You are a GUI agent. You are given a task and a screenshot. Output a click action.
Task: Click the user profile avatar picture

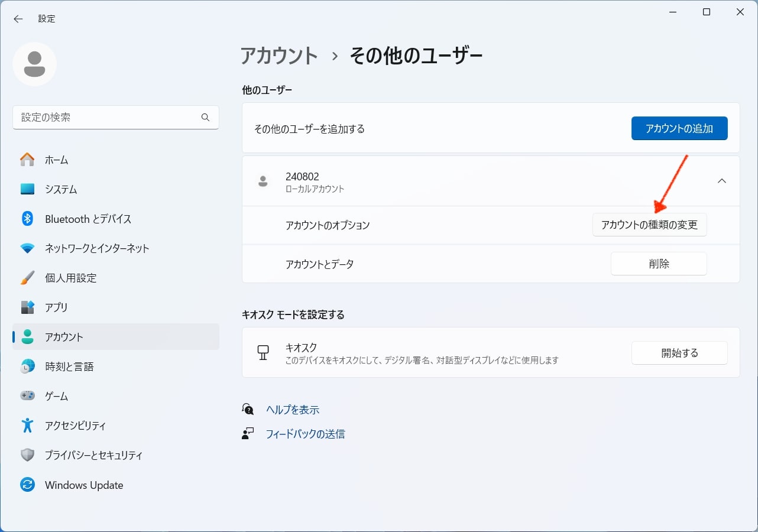click(34, 64)
